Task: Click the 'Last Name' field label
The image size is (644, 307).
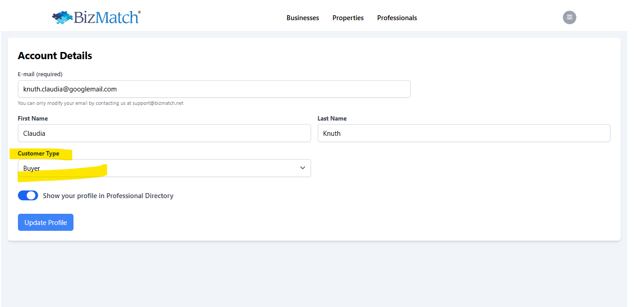Action: tap(332, 118)
